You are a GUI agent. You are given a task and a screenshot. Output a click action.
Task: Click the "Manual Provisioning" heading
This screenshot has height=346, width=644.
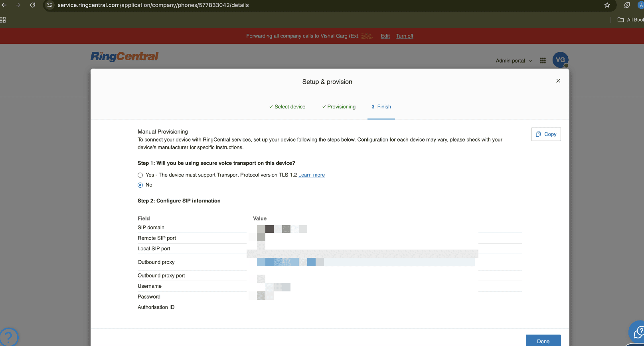point(163,132)
